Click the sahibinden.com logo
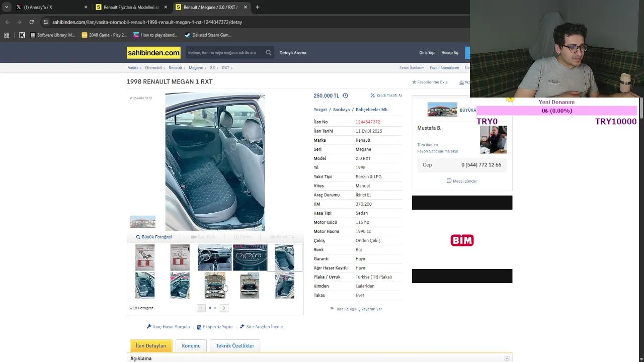 coord(153,52)
